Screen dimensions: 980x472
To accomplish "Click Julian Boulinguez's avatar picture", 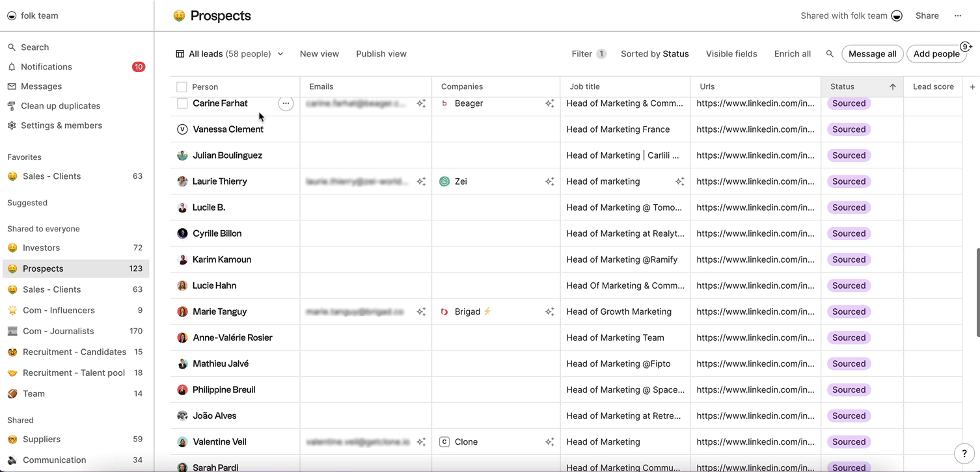I will click(182, 155).
